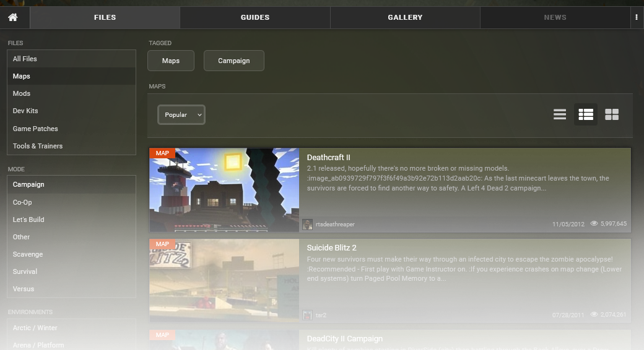
Task: Open the Guides tab
Action: coord(255,17)
